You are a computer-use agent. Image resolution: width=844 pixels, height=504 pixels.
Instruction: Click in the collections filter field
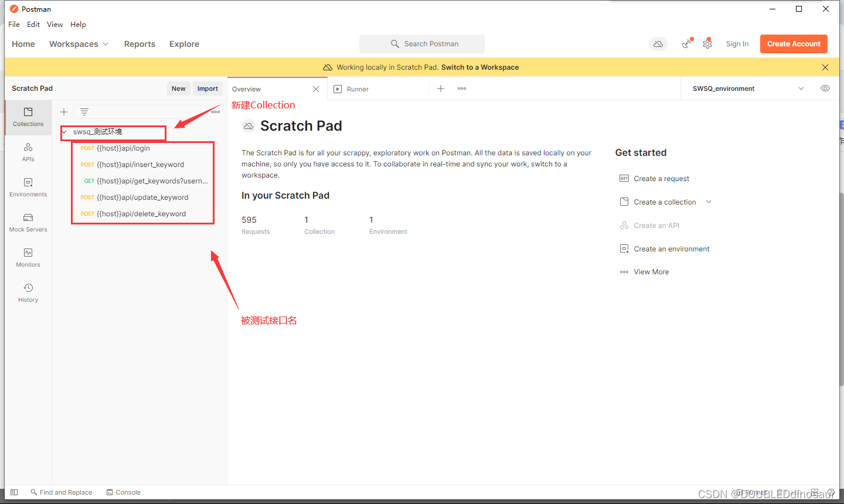click(141, 112)
